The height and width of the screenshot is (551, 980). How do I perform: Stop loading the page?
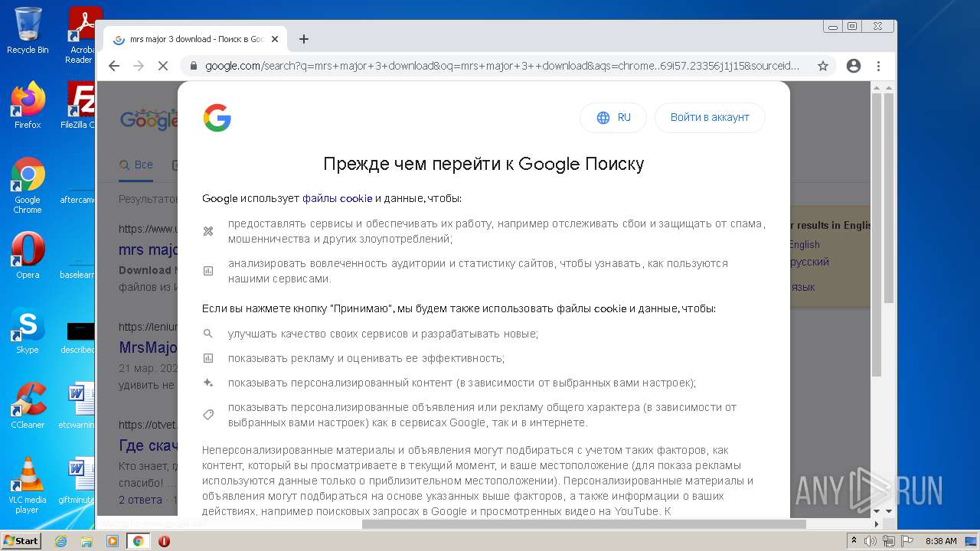coord(162,66)
